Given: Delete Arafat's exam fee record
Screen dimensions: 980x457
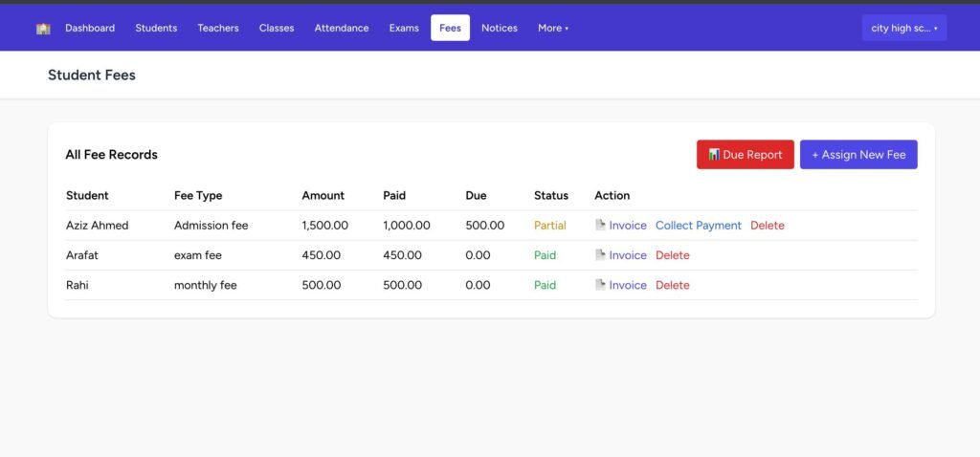Looking at the screenshot, I should click(673, 255).
